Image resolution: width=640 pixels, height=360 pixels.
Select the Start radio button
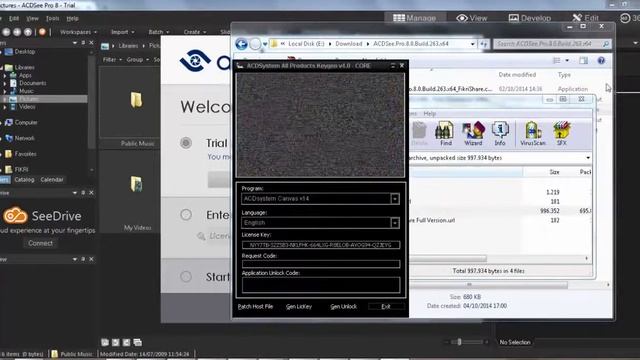pyautogui.click(x=186, y=277)
